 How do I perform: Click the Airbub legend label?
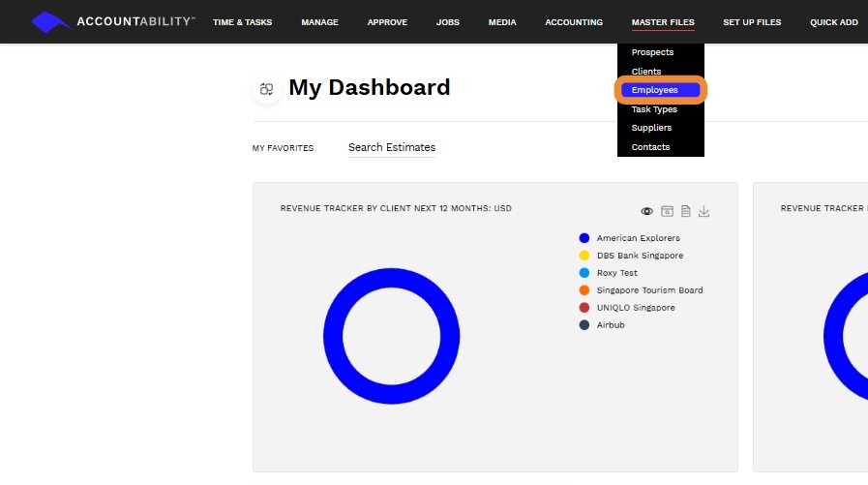coord(611,325)
